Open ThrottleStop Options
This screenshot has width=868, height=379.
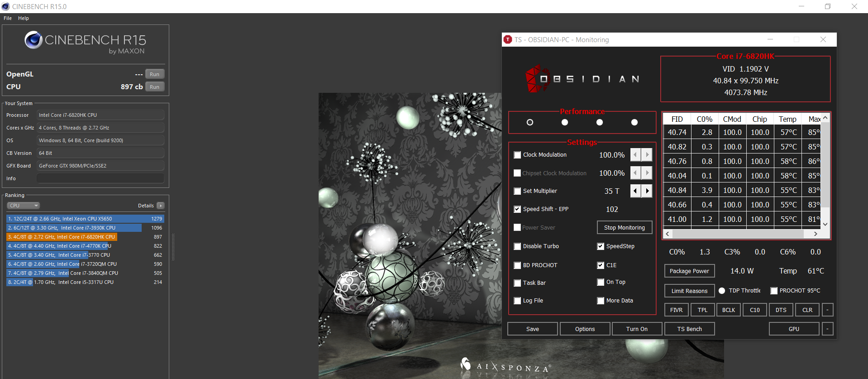(x=585, y=329)
